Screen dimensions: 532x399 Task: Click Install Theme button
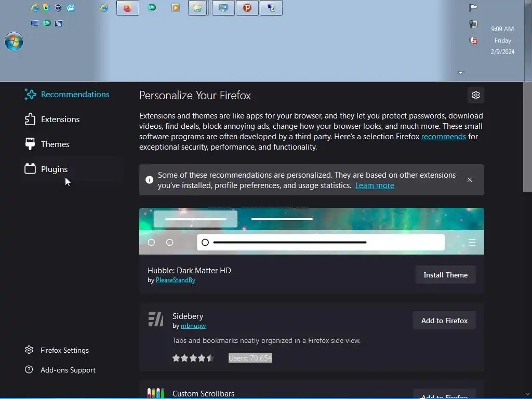[445, 275]
